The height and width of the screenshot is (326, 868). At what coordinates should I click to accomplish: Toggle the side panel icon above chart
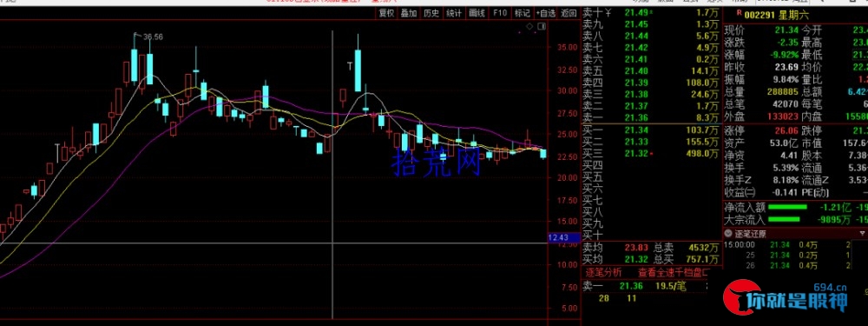[x=542, y=26]
